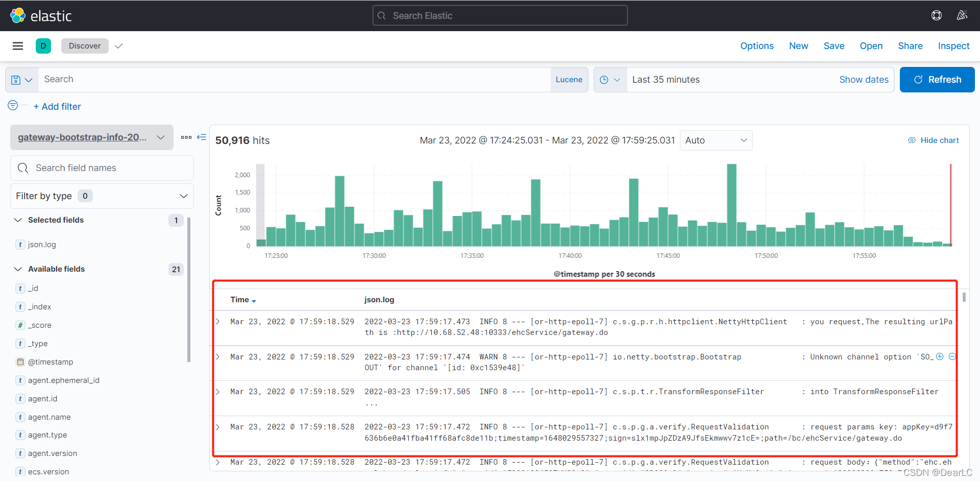
Task: Click the Time column sort arrow
Action: (x=254, y=301)
